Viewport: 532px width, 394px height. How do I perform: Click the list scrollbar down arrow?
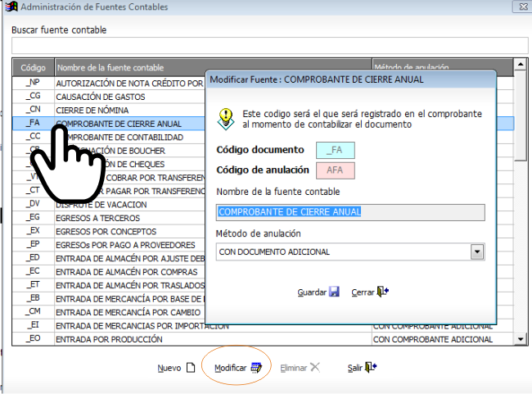click(x=521, y=338)
